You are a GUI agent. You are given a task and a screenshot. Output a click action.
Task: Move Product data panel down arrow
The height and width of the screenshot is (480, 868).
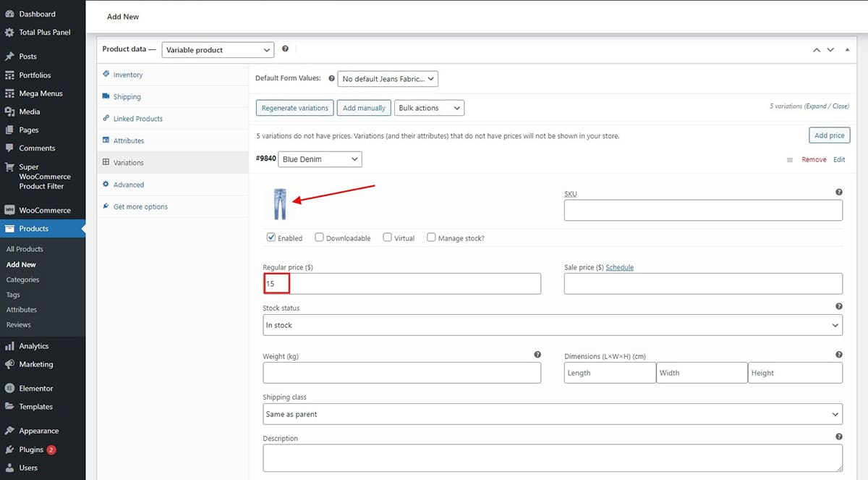pyautogui.click(x=830, y=50)
